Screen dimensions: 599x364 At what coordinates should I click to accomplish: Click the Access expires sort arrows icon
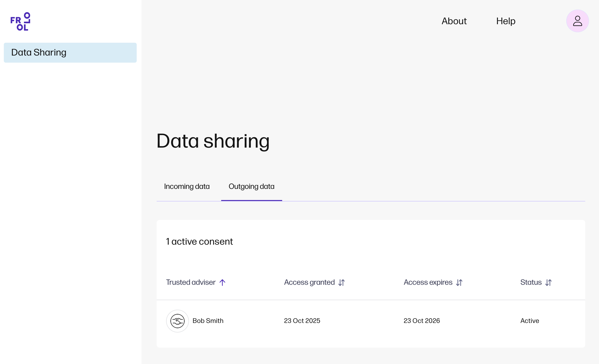(x=459, y=282)
